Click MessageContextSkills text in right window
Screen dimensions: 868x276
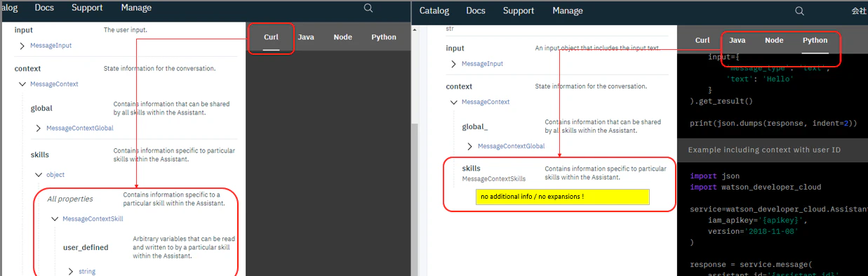(x=493, y=180)
